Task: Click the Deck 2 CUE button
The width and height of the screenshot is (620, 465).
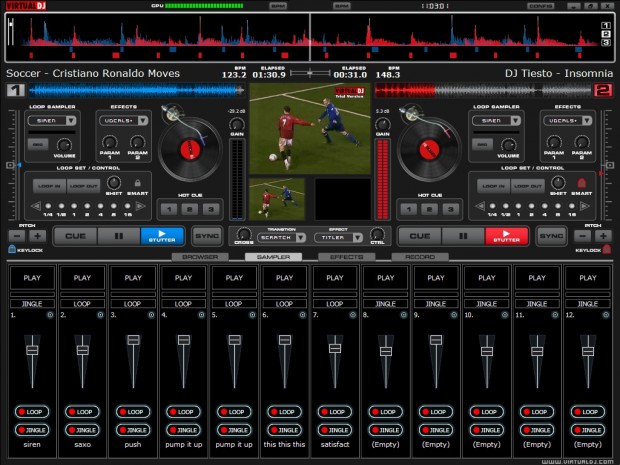Action: coord(420,236)
